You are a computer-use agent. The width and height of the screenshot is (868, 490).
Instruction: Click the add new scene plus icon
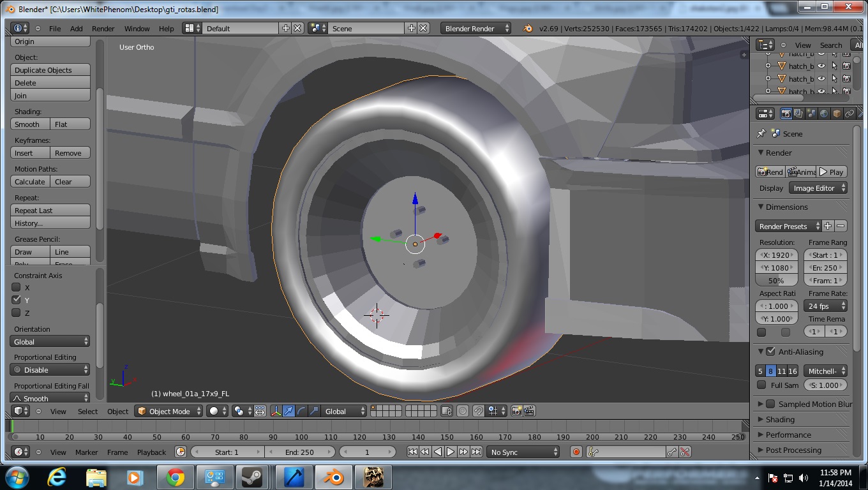411,28
